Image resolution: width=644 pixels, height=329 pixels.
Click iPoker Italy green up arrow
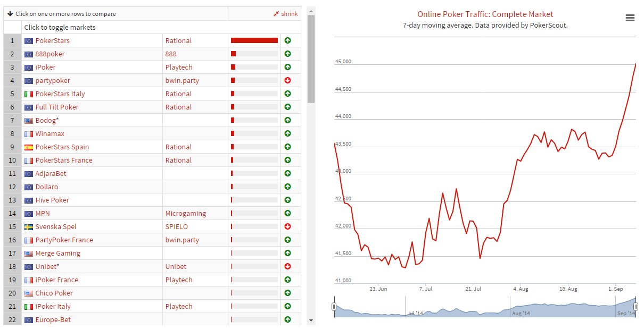[x=288, y=306]
